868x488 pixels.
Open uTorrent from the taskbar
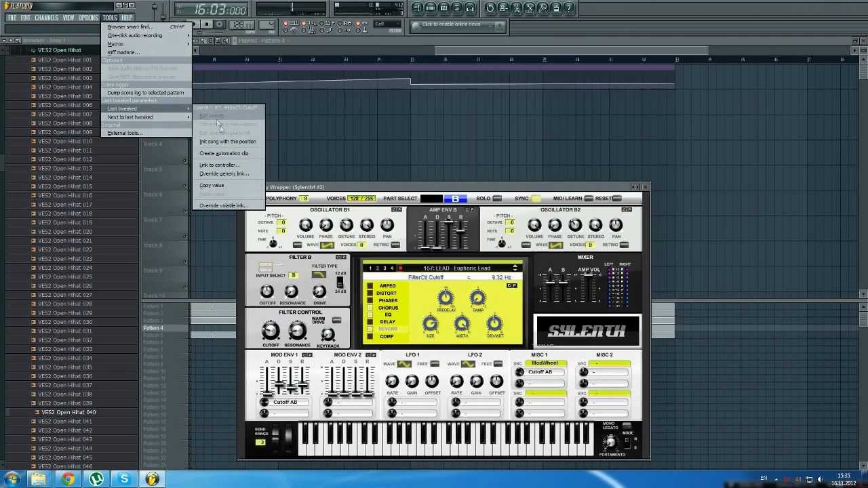[96, 479]
